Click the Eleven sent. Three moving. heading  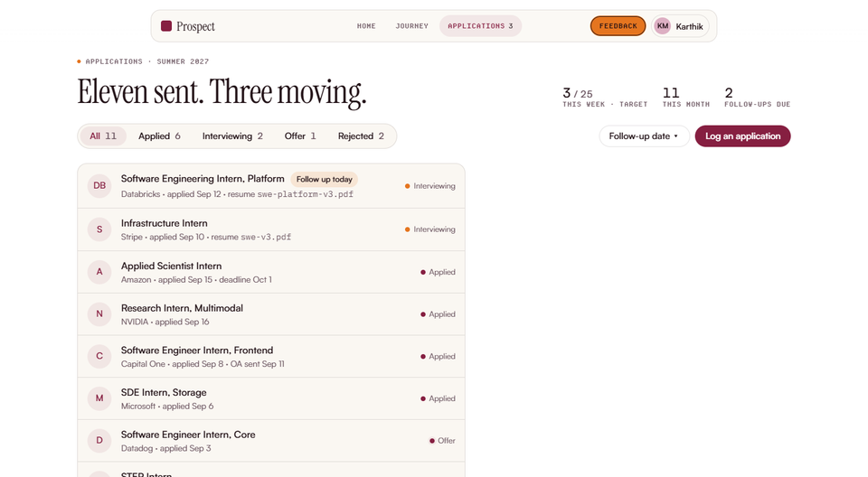(x=222, y=92)
